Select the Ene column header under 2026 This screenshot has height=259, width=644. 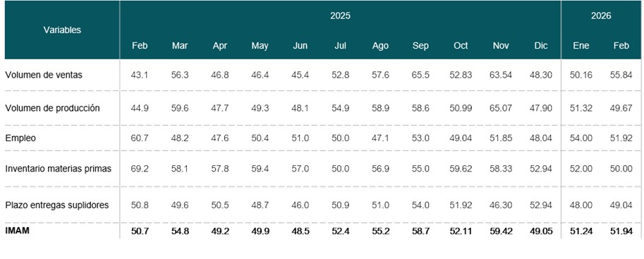tap(581, 46)
